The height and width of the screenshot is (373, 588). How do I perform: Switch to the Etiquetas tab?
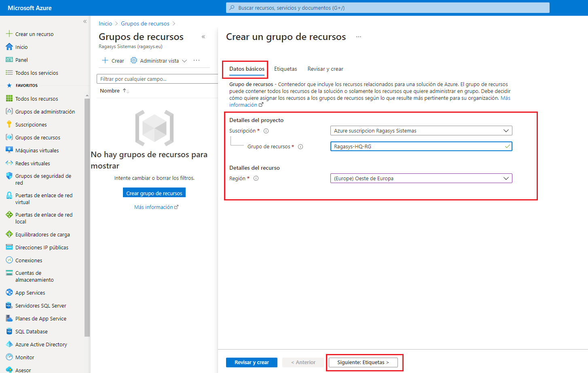[x=286, y=69]
